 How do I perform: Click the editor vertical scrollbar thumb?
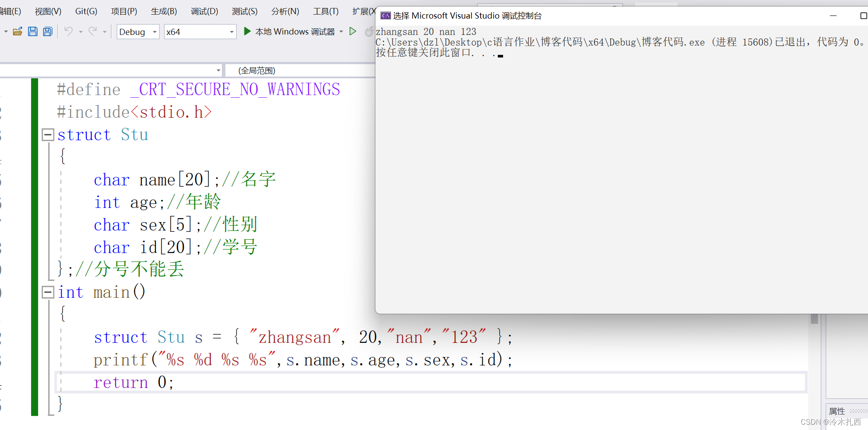coord(814,319)
